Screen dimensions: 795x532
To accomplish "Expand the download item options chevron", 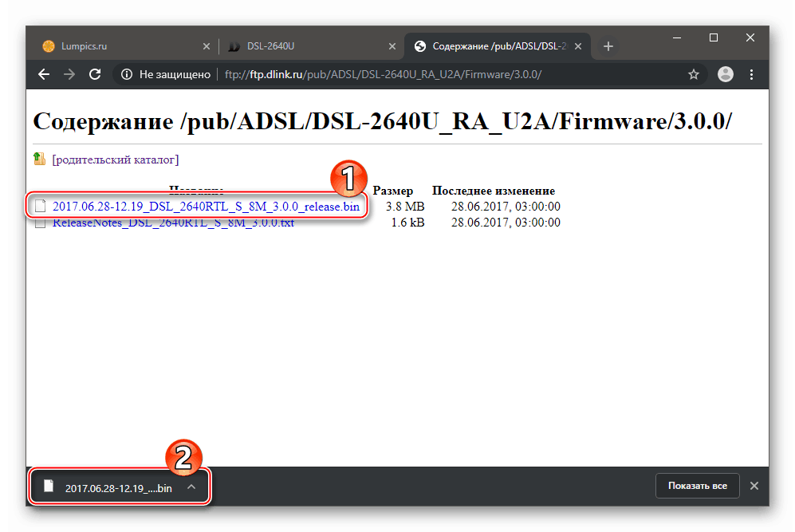I will (191, 487).
